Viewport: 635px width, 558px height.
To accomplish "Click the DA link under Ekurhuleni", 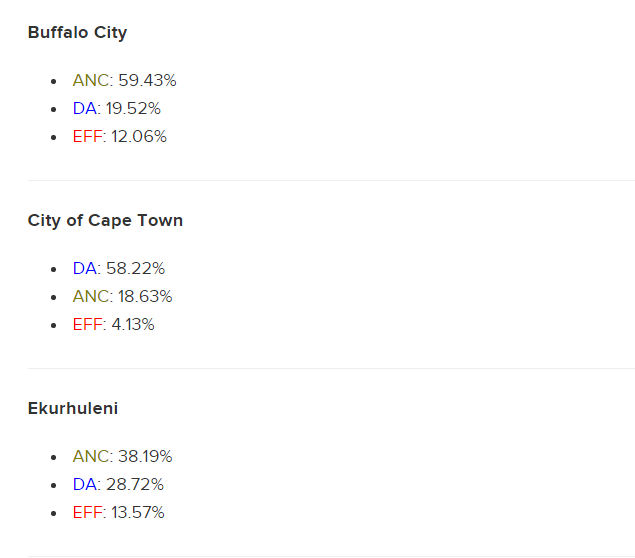I will point(85,484).
